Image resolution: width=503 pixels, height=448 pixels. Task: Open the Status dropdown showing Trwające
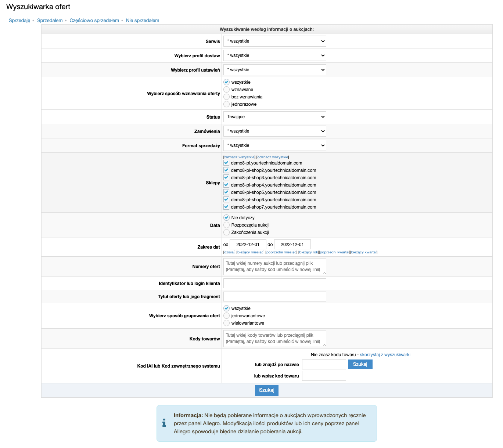point(275,117)
